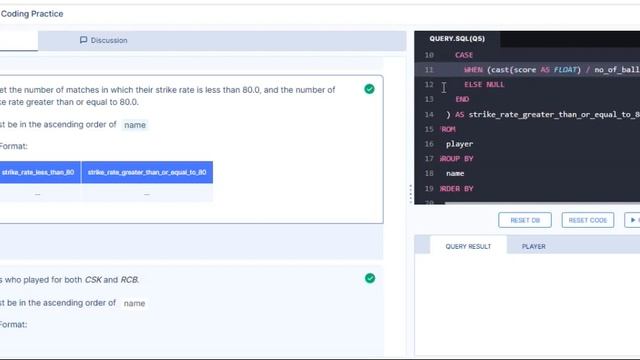The height and width of the screenshot is (360, 640).
Task: Click line number 12 in the editor gutter
Action: (x=429, y=84)
